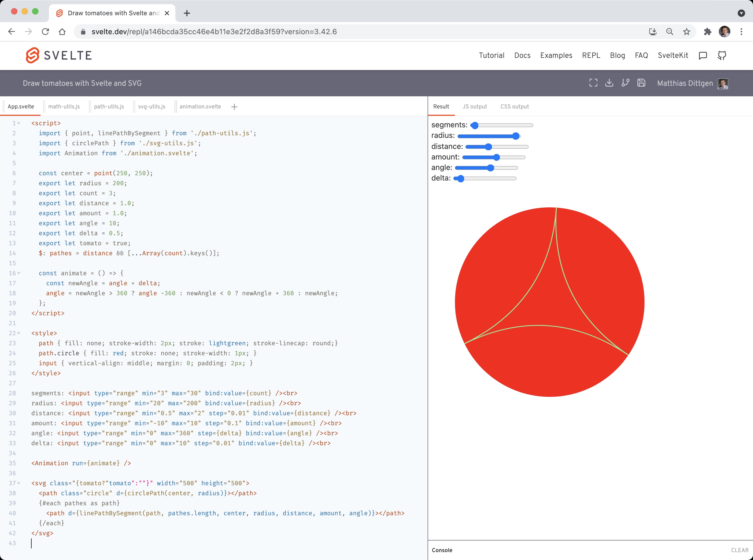Click the project title Draw tomatoes with Svelte and SVG
This screenshot has height=560, width=753.
point(82,83)
